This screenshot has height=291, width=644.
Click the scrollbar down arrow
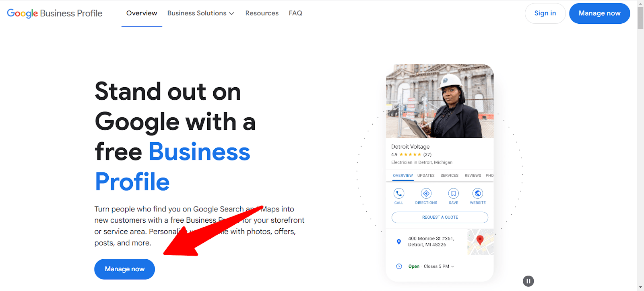[x=640, y=288]
